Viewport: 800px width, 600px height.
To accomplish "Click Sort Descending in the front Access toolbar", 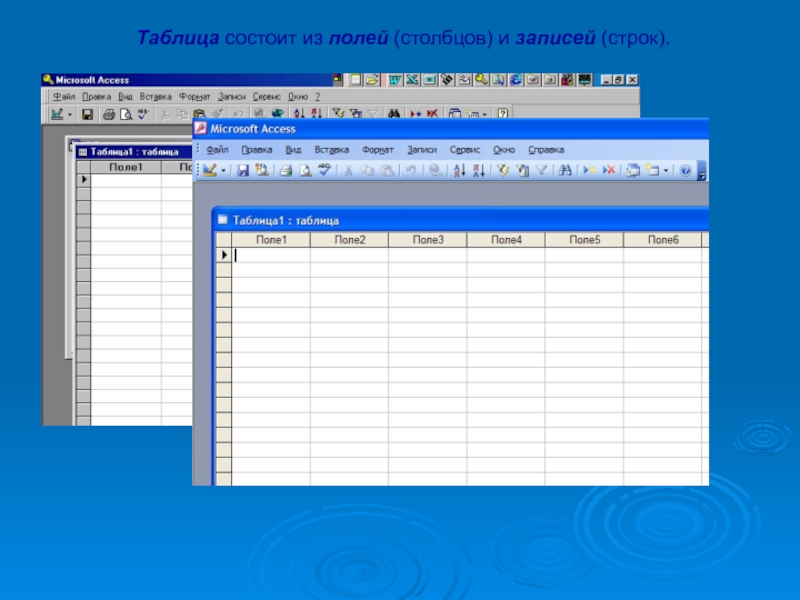I will 479,170.
